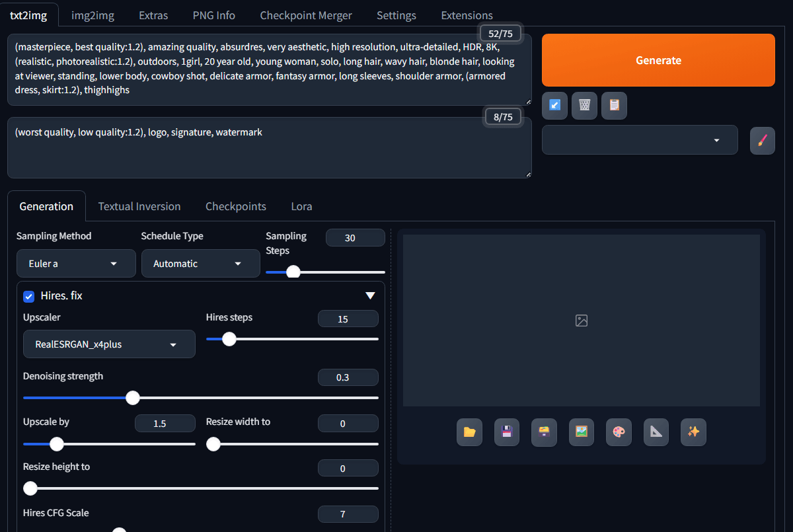Viewport: 793px width, 532px height.
Task: Click the Sampling Steps value field showing 30
Action: [x=356, y=238]
